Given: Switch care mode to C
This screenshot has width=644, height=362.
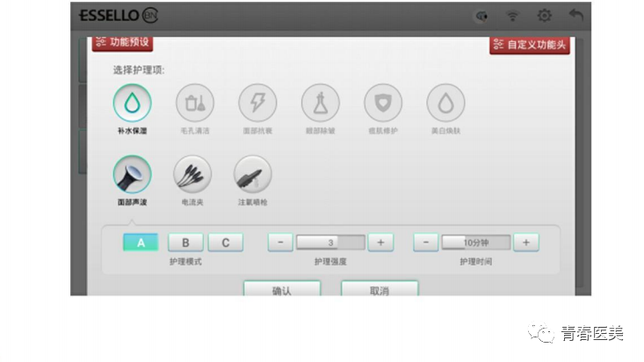Looking at the screenshot, I should pos(226,243).
